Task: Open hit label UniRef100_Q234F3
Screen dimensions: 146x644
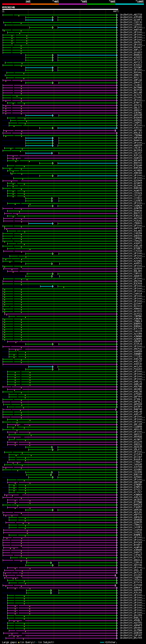Action: point(131,20)
